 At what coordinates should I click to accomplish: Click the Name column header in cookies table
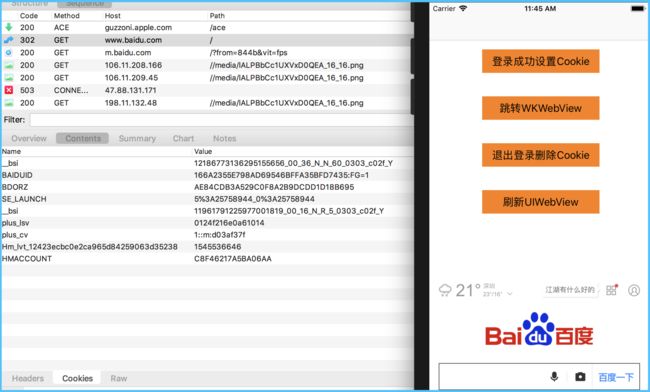[x=11, y=151]
